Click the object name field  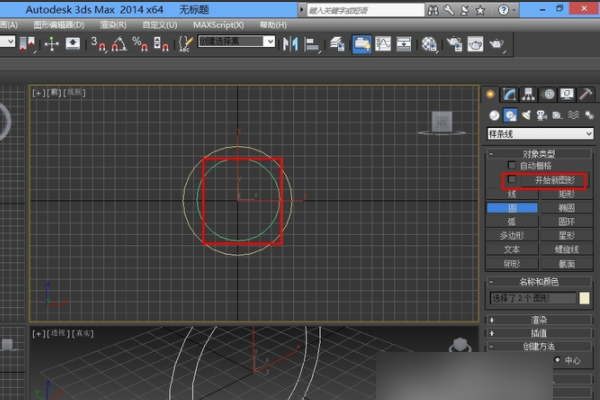click(533, 298)
